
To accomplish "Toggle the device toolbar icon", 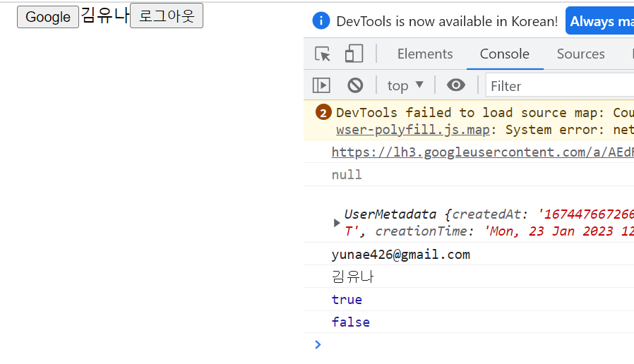I will [354, 54].
